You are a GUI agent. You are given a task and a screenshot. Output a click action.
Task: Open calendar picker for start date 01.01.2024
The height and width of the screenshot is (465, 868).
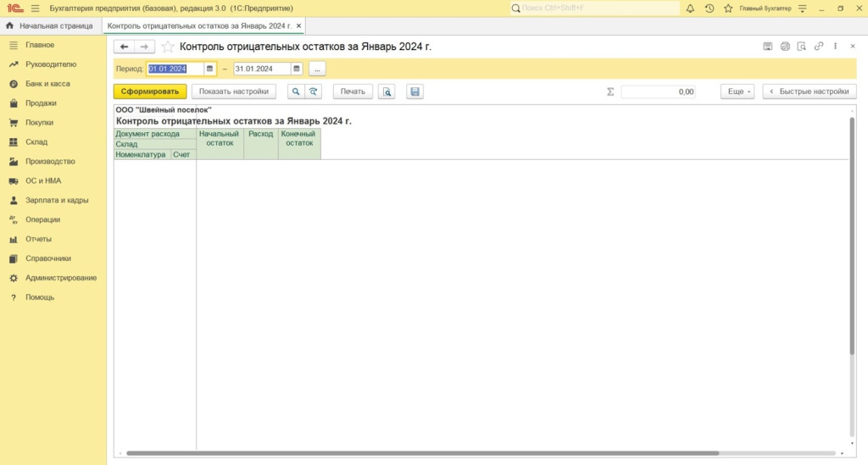210,69
